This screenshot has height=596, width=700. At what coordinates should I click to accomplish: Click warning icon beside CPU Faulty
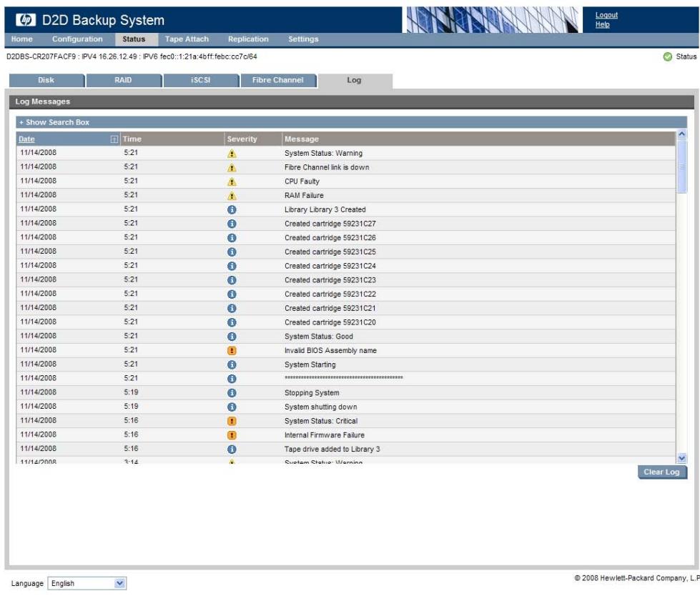click(232, 182)
